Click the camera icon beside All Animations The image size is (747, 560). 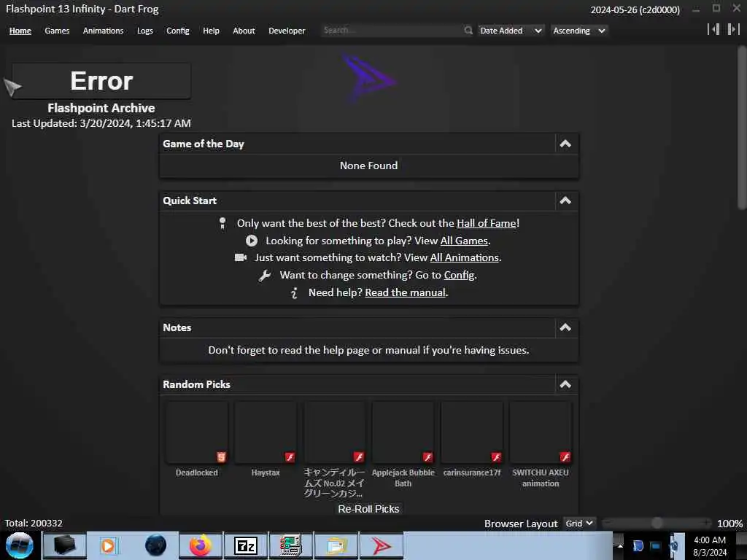pyautogui.click(x=241, y=257)
